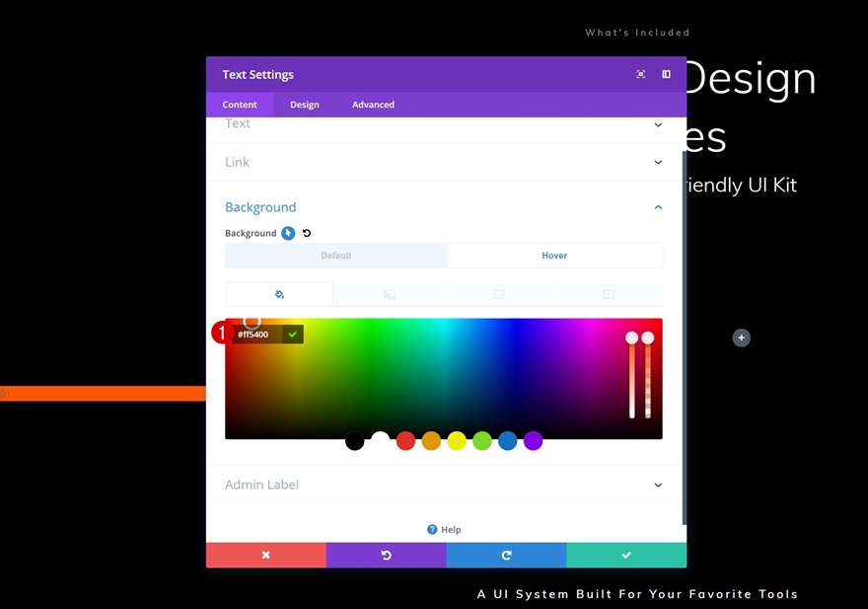Switch to the Content tab
This screenshot has width=868, height=609.
(x=240, y=105)
